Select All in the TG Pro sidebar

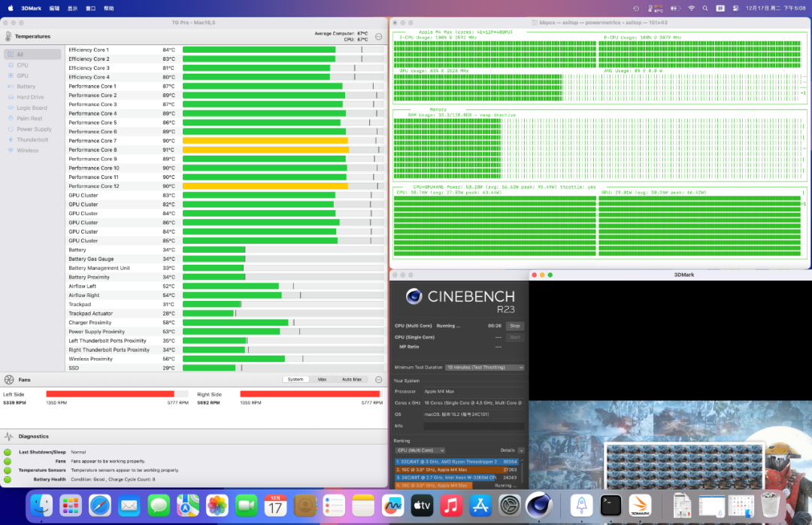tap(32, 54)
